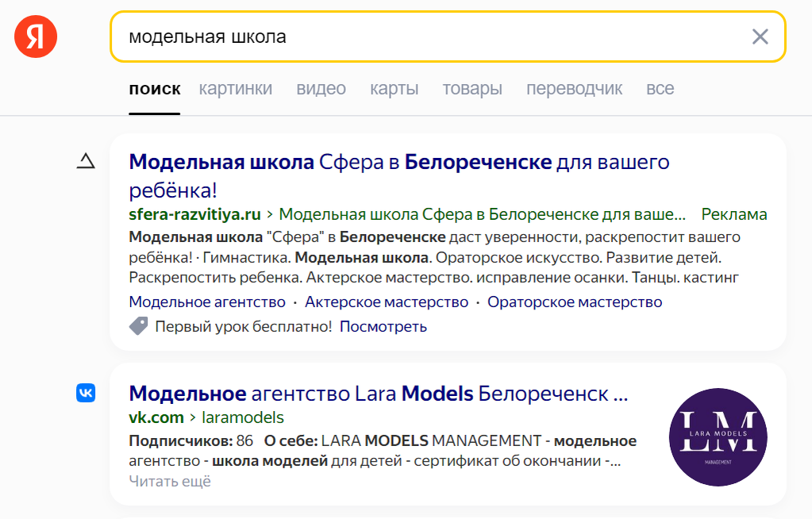Open Yandex home via red Я logo
Screen dimensions: 812x519
coord(36,37)
